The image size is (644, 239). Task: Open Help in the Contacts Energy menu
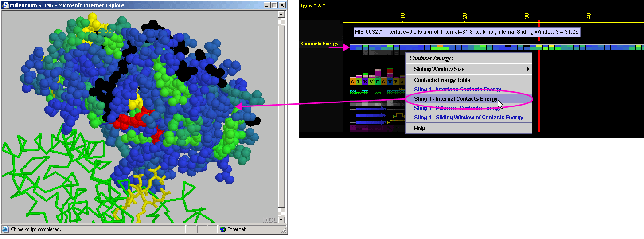click(x=469, y=128)
